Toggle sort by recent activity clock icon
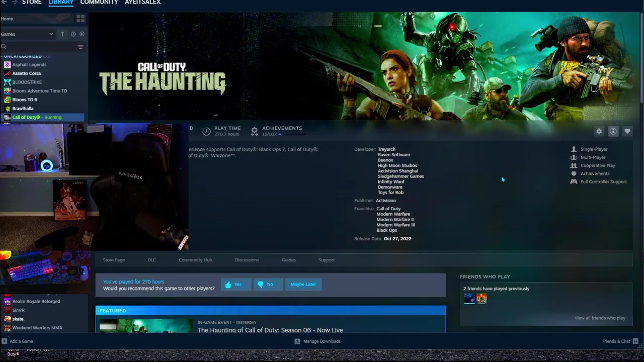 [x=73, y=34]
